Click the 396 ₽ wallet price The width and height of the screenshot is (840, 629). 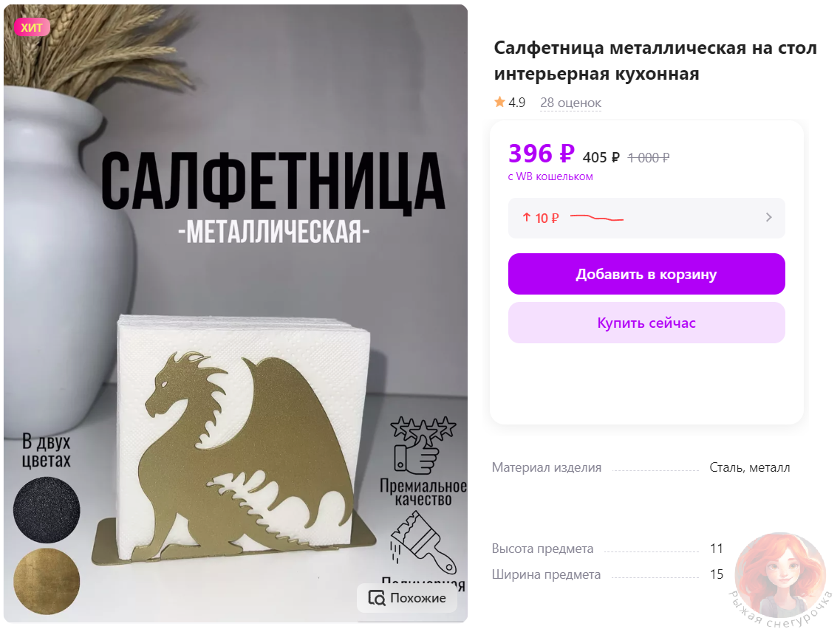pos(541,154)
